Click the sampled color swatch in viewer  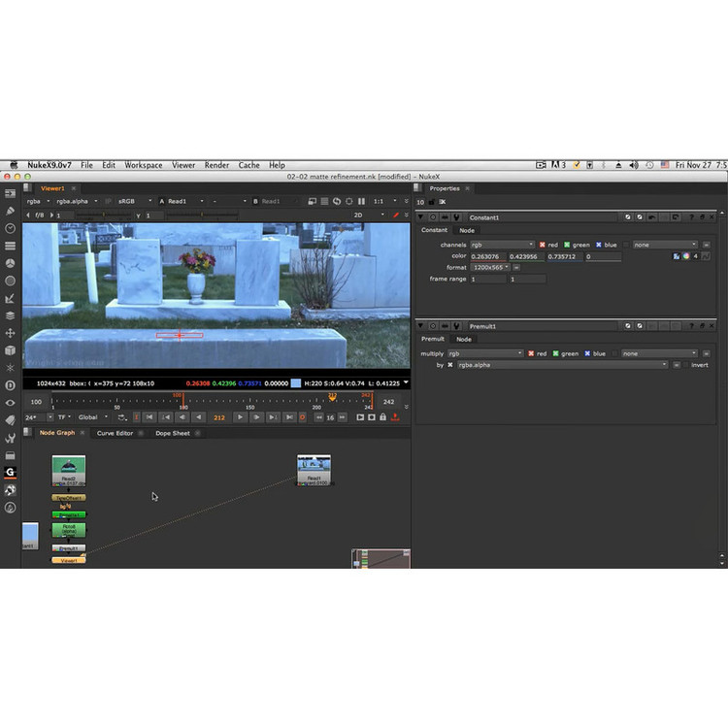coord(295,383)
